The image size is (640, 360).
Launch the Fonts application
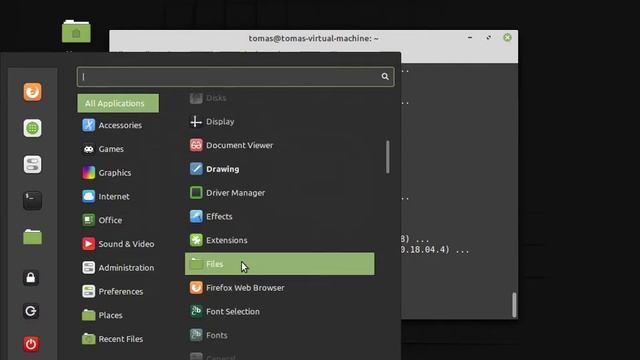click(x=280, y=335)
